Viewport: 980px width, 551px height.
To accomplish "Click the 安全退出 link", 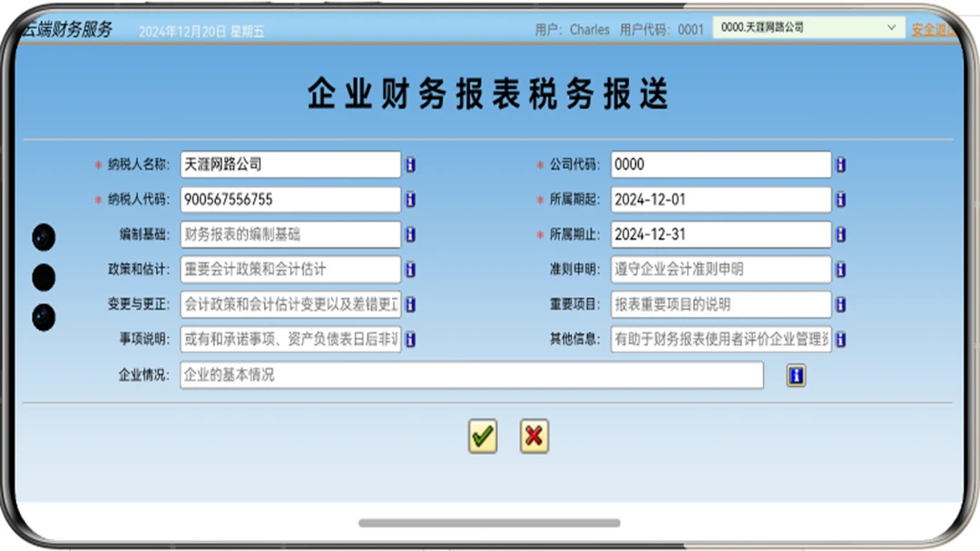I will tap(934, 29).
